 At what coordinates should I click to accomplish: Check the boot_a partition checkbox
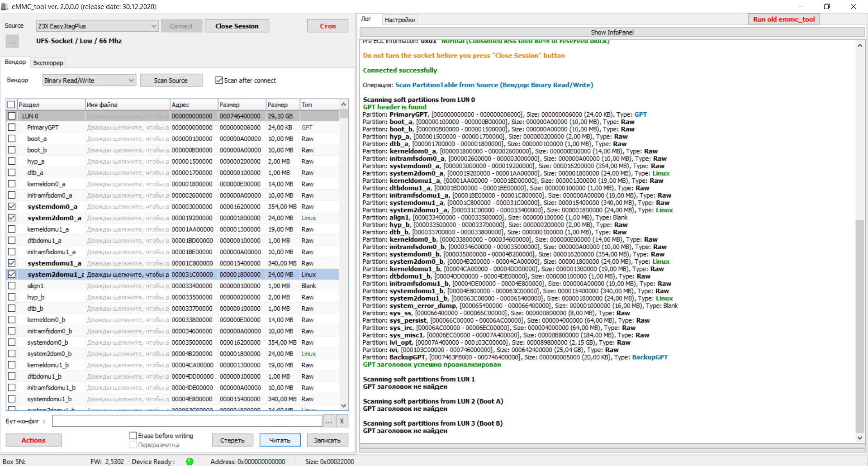(12, 138)
